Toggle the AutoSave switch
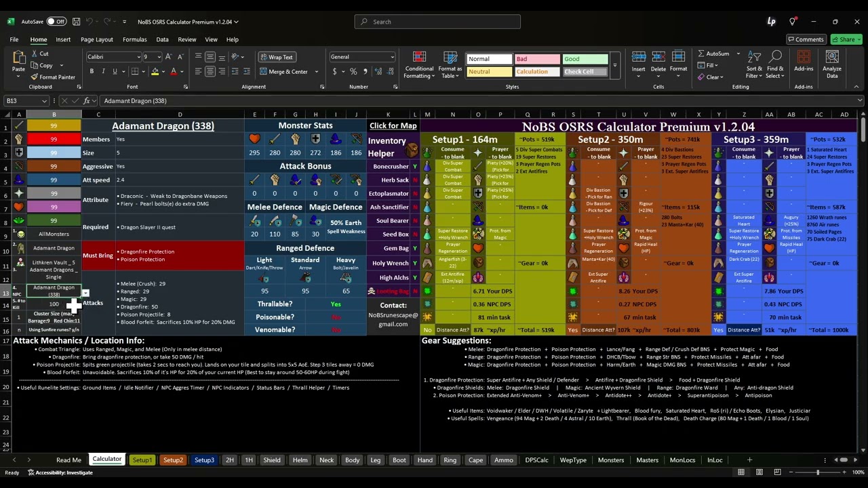The width and height of the screenshot is (868, 488). (x=56, y=22)
